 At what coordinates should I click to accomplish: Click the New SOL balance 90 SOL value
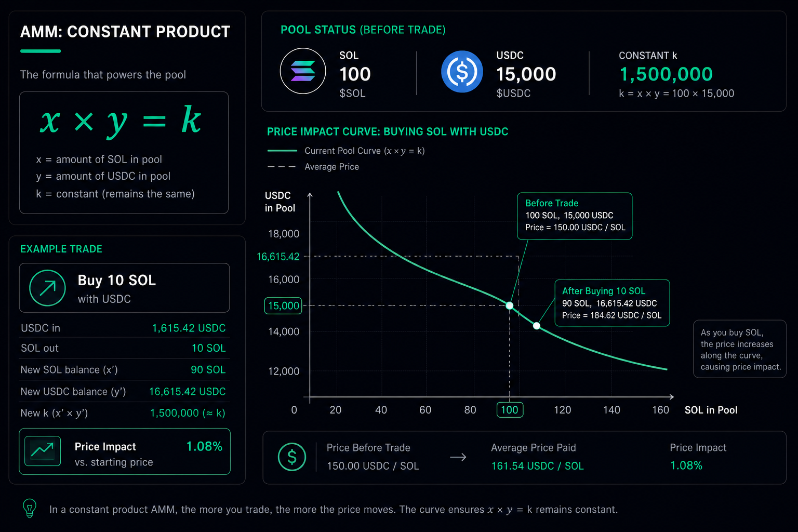click(x=208, y=370)
